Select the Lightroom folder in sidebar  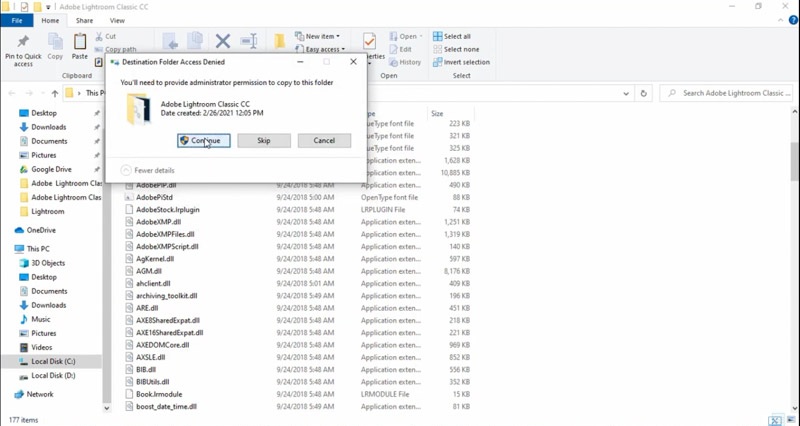47,211
